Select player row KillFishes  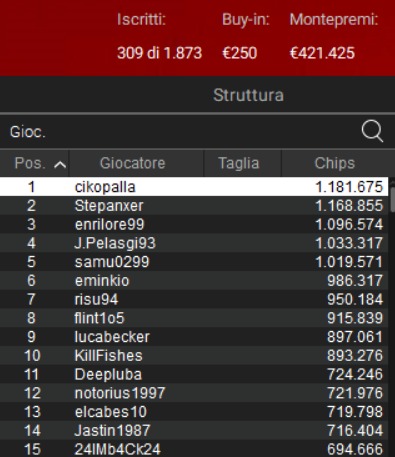(194, 355)
